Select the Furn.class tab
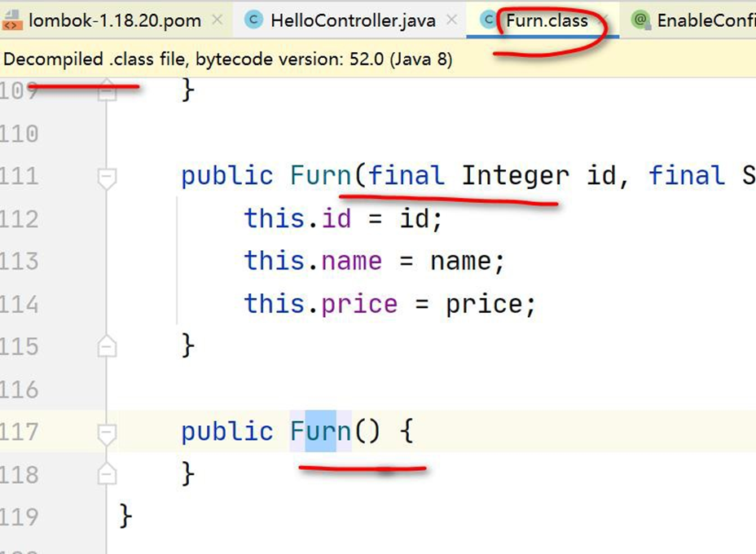This screenshot has height=554, width=756. [x=547, y=20]
